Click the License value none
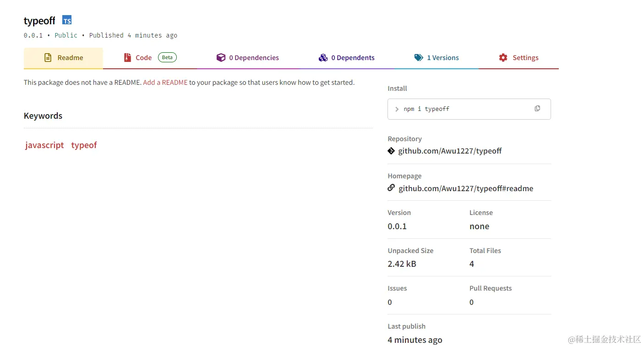 pos(479,226)
